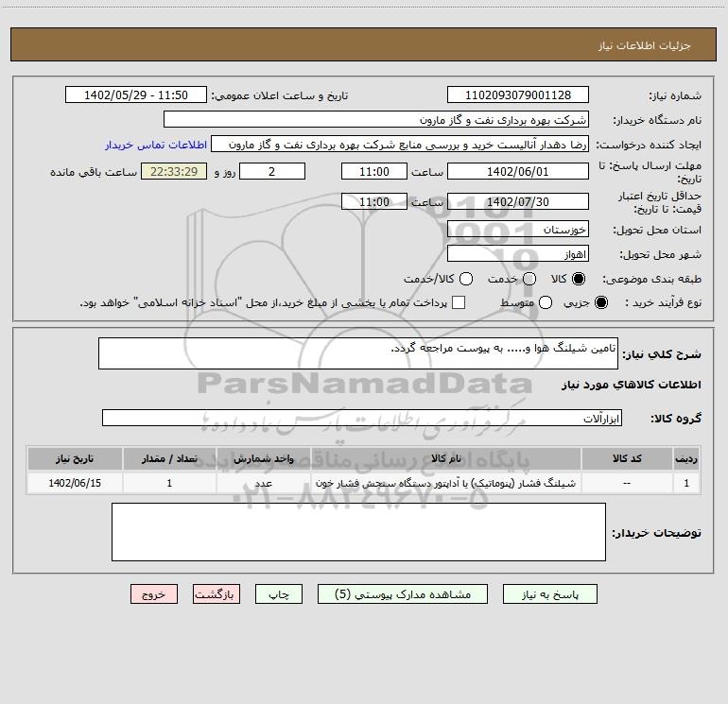Click the ساعت باقی مانده label
This screenshot has width=728, height=704.
point(94,172)
